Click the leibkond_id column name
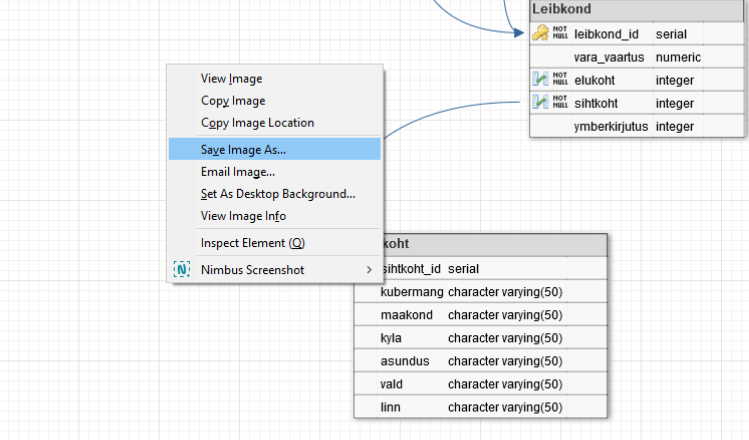This screenshot has height=440, width=749. [x=606, y=34]
